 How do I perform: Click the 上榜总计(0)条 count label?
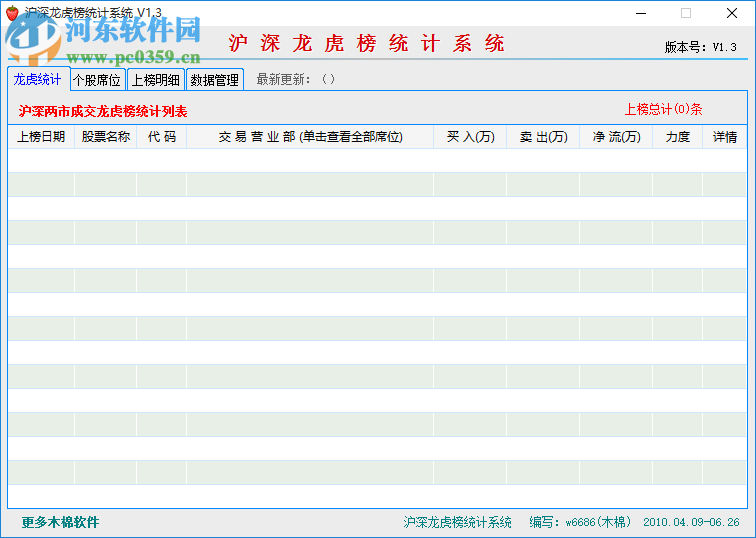point(663,109)
